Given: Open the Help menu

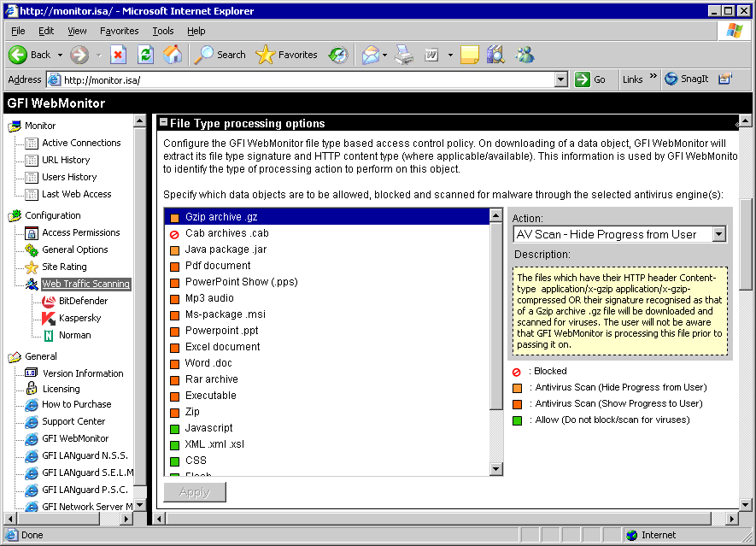Looking at the screenshot, I should click(x=196, y=31).
